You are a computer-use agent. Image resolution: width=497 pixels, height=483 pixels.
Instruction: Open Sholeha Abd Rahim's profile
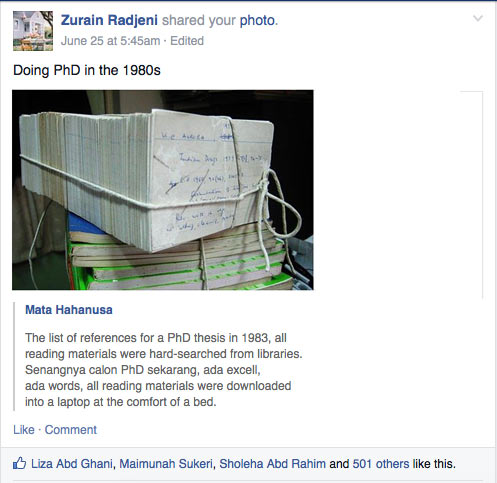(x=272, y=464)
